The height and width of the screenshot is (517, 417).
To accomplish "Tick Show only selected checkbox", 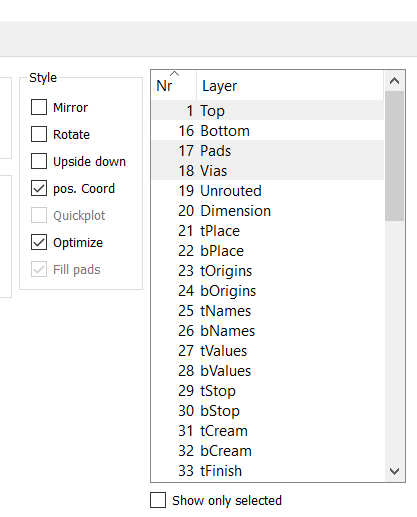I will coord(158,500).
